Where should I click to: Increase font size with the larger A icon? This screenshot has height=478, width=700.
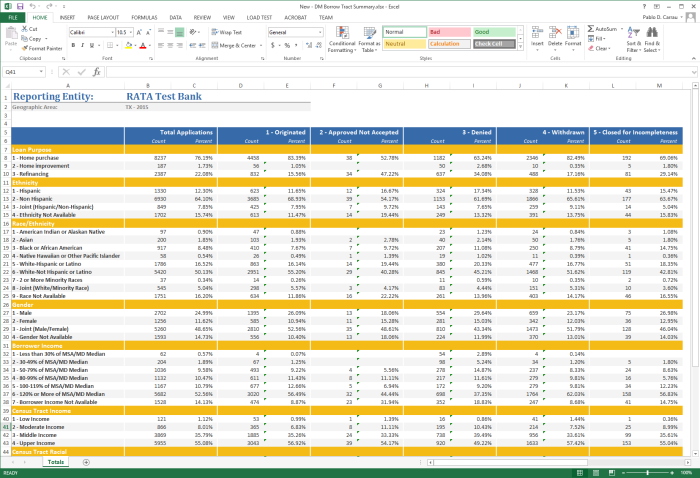tap(139, 32)
